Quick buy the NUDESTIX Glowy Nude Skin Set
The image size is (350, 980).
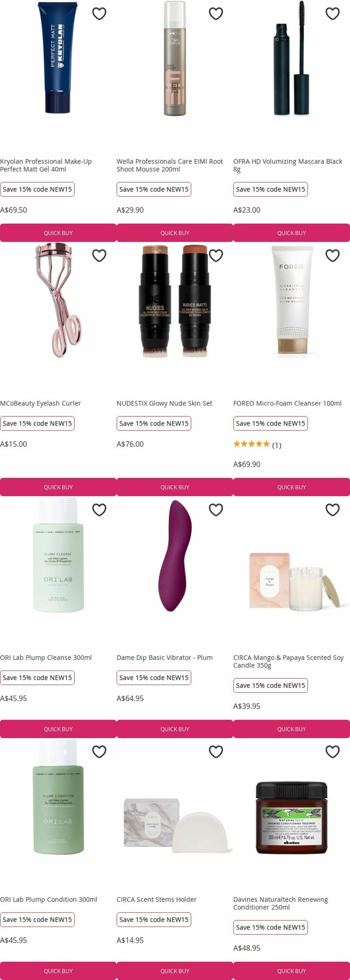(175, 487)
